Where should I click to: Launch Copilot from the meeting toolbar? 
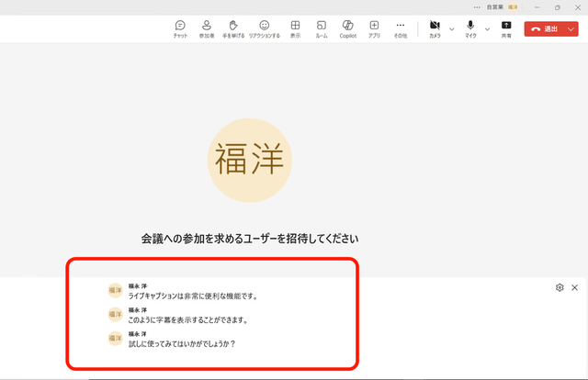tap(348, 28)
